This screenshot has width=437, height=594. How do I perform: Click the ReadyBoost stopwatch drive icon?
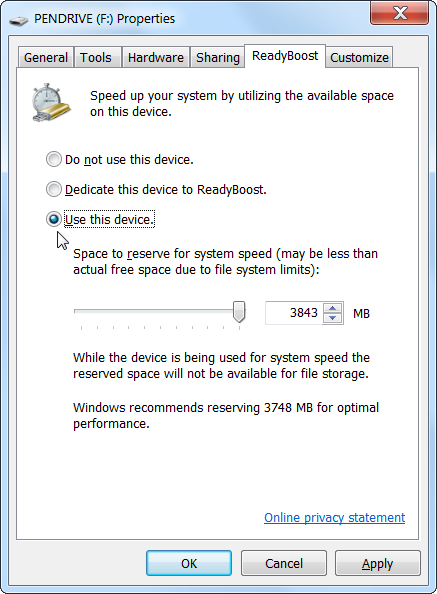tap(51, 102)
